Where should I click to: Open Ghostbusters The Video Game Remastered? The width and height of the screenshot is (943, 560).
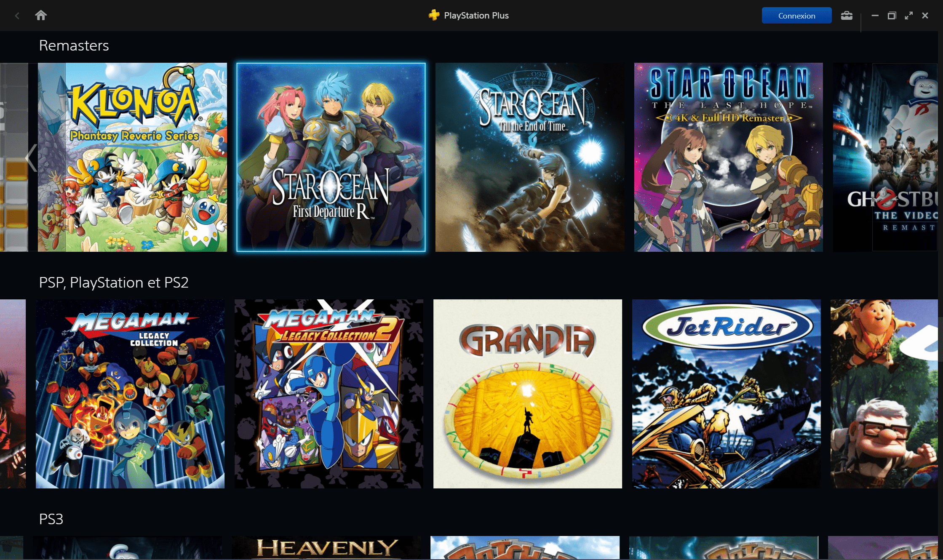(885, 157)
